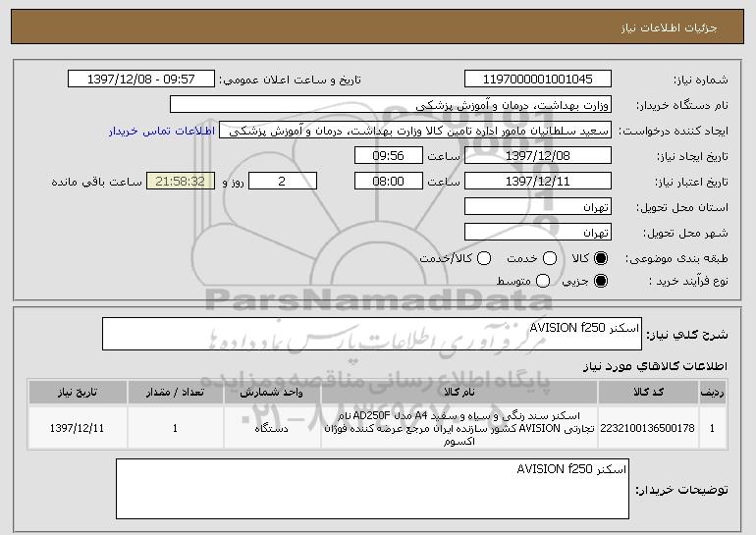Select the کالا radio button
Viewport: 756px width, 535px height.
point(601,258)
